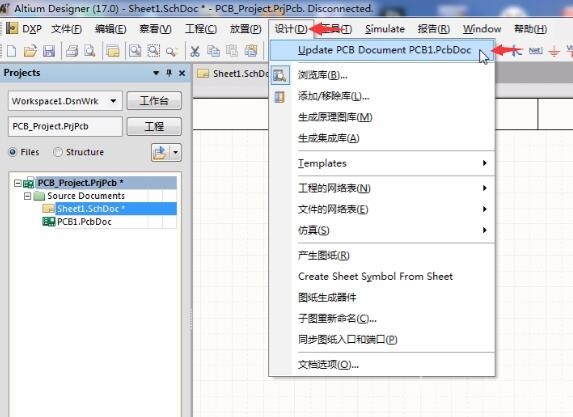Choose 图纸生成器件 menu entry
The width and height of the screenshot is (573, 417).
click(x=382, y=297)
